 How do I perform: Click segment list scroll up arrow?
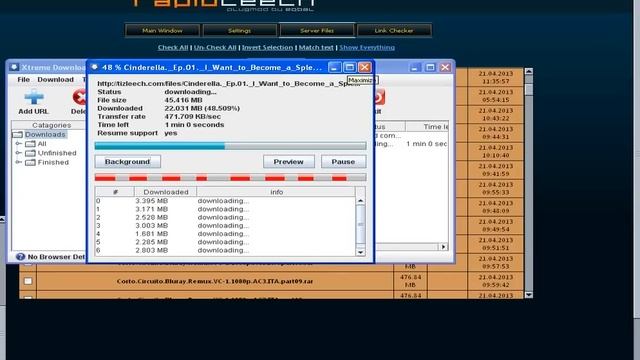click(x=360, y=200)
